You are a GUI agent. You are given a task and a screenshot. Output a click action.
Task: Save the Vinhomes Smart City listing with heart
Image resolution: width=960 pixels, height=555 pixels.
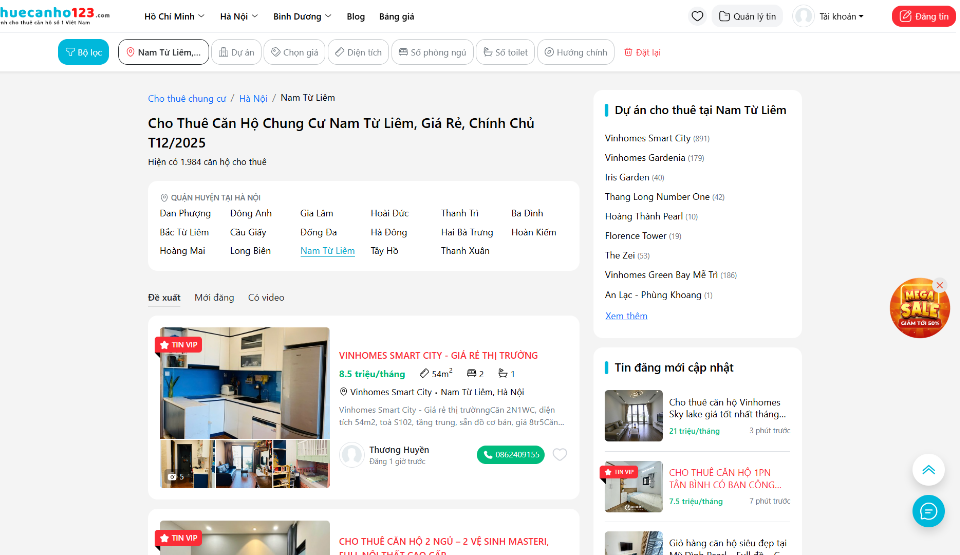pos(560,455)
